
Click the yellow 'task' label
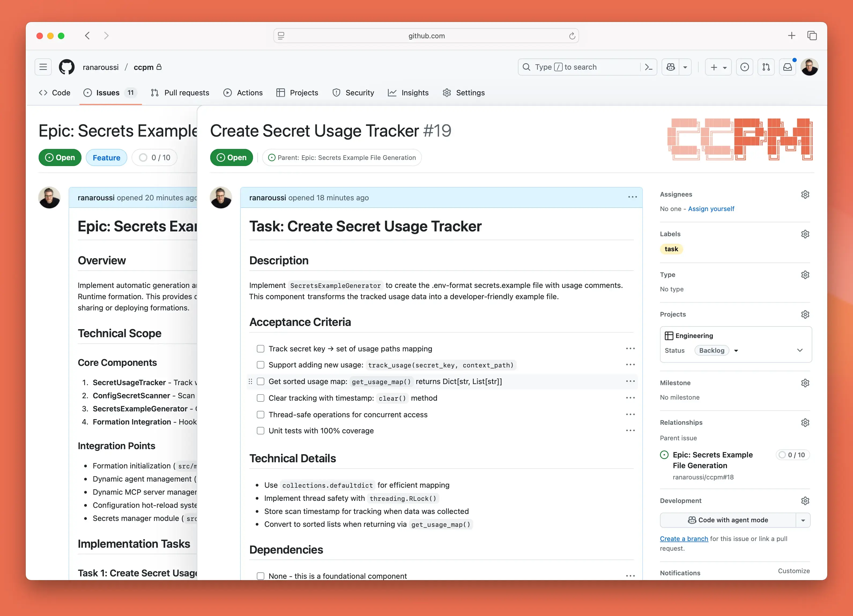pyautogui.click(x=671, y=249)
